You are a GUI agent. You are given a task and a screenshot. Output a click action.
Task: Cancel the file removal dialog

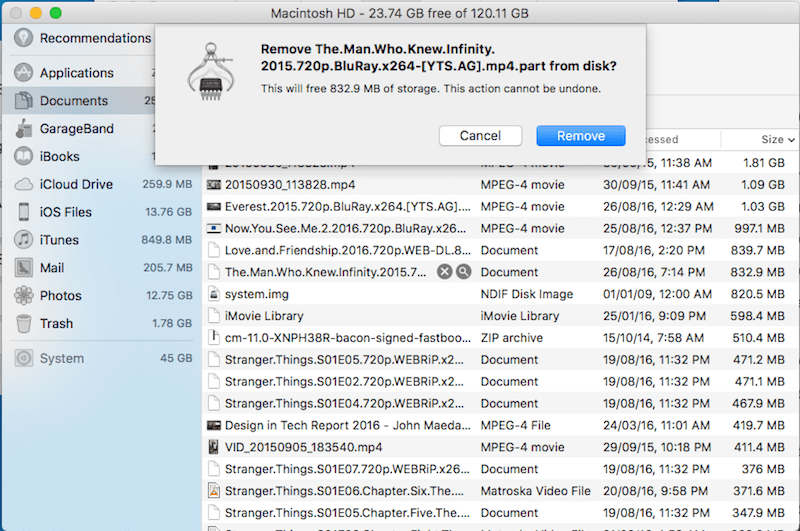pos(480,136)
